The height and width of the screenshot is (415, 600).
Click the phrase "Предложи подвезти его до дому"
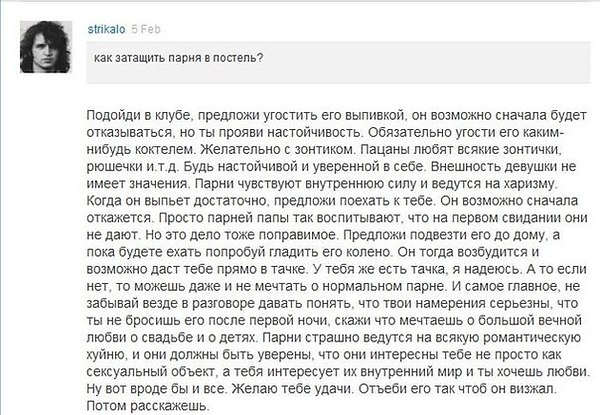(443, 235)
